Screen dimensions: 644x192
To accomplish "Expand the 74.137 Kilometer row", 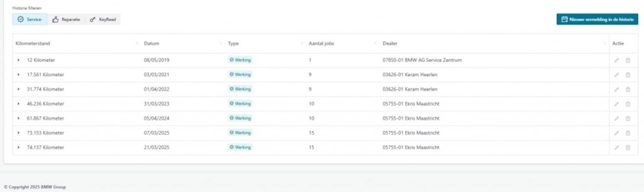I will point(19,147).
